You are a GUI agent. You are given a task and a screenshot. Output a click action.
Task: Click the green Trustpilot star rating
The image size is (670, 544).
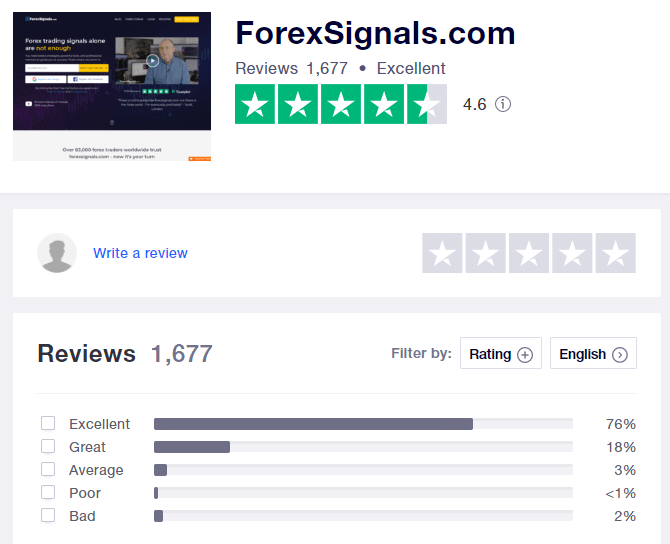coord(340,104)
